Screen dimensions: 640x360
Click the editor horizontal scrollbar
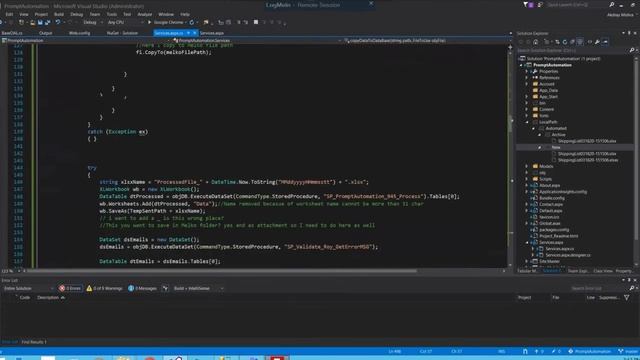point(222,271)
